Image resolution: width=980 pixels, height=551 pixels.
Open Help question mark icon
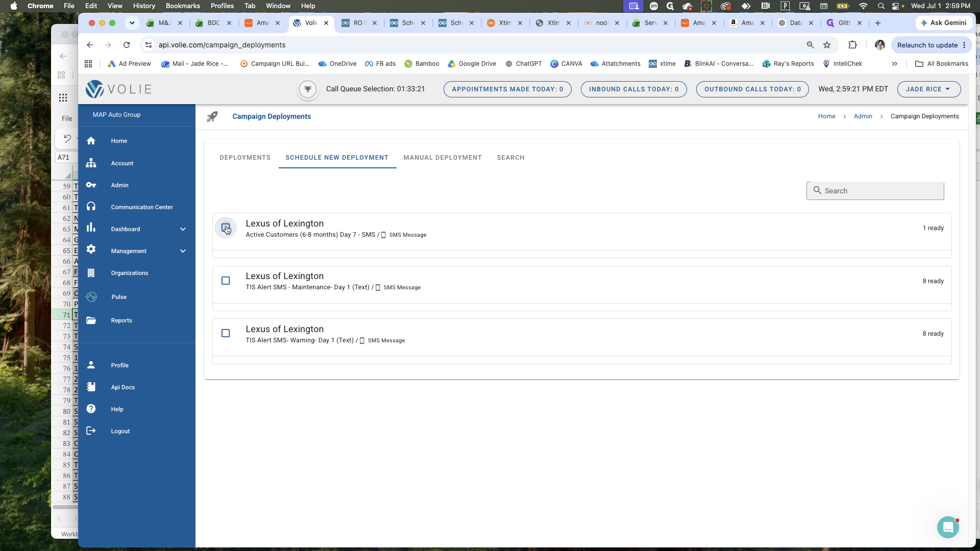(91, 409)
